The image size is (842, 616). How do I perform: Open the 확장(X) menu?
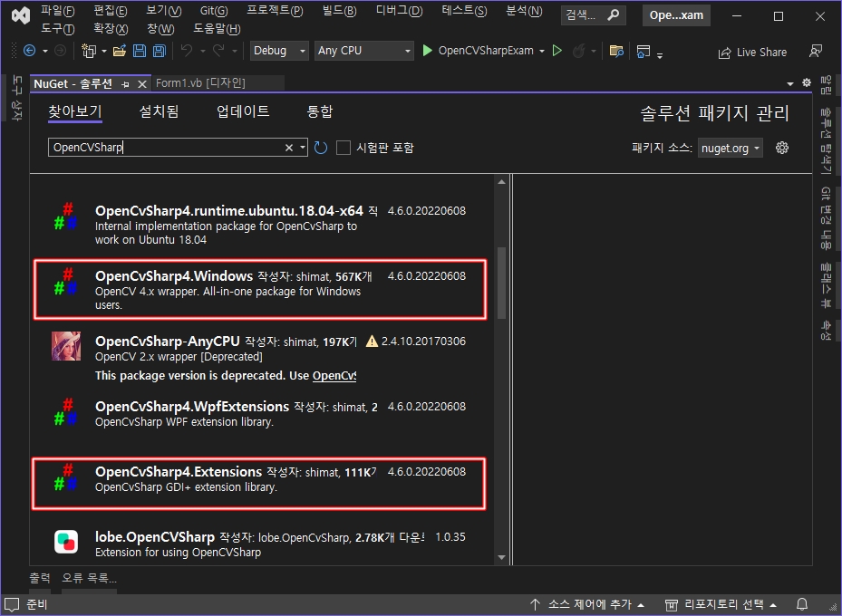[111, 28]
